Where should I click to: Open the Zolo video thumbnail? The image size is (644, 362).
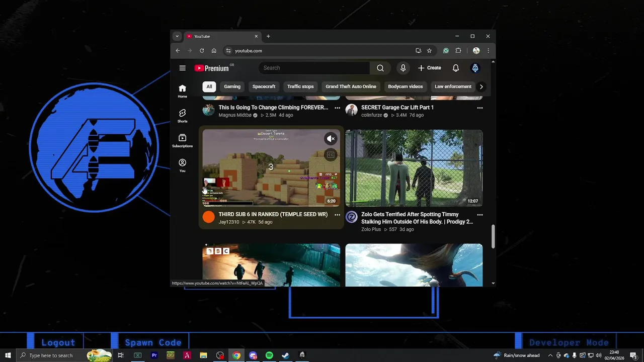[414, 168]
